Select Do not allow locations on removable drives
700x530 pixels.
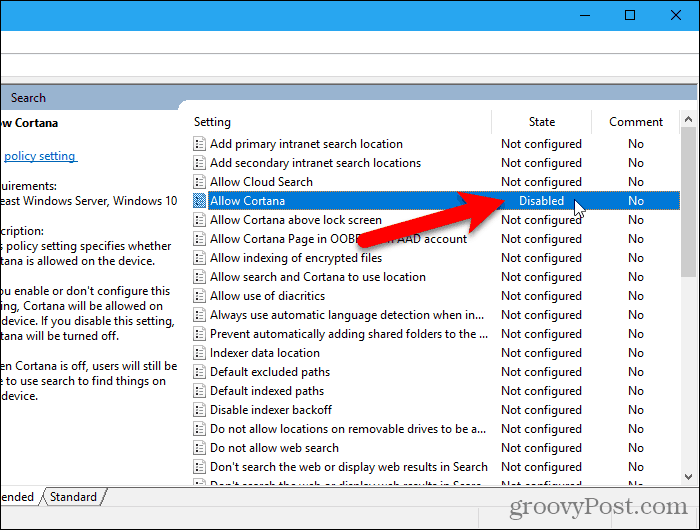pos(348,429)
